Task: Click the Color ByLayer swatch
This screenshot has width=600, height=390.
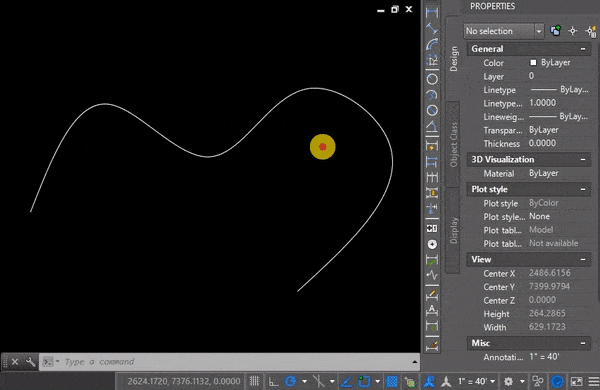Action: pyautogui.click(x=533, y=62)
